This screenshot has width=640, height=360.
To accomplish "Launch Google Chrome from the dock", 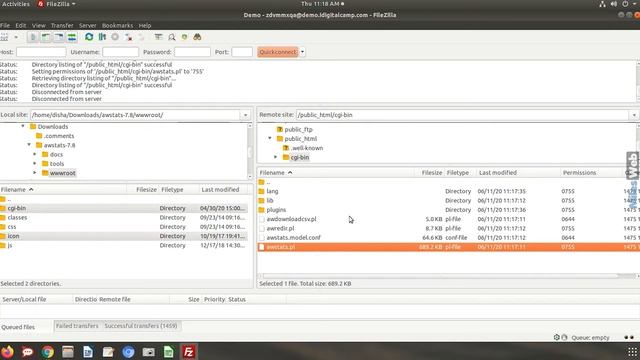I will 47,352.
